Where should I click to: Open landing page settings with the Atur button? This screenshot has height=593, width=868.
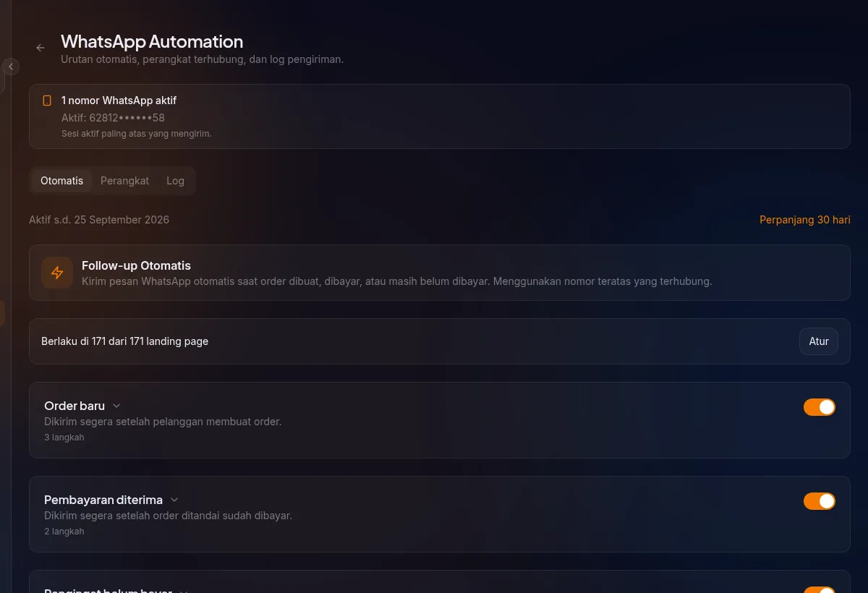(819, 341)
